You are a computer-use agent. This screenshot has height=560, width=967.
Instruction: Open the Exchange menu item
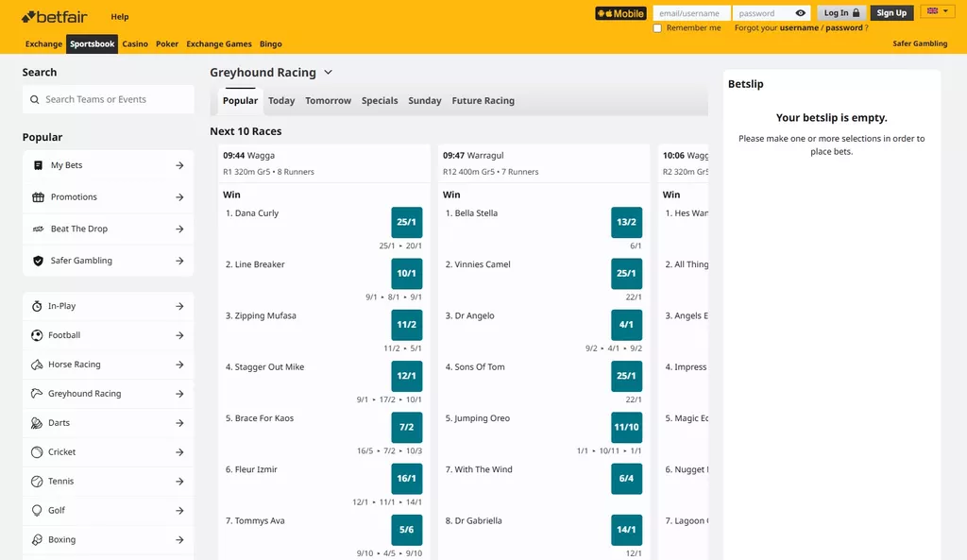43,43
